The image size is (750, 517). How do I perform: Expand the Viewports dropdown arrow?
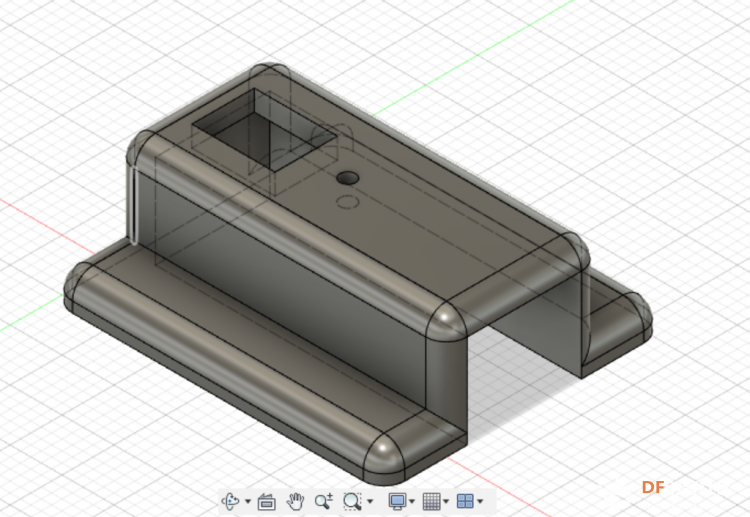coord(480,501)
